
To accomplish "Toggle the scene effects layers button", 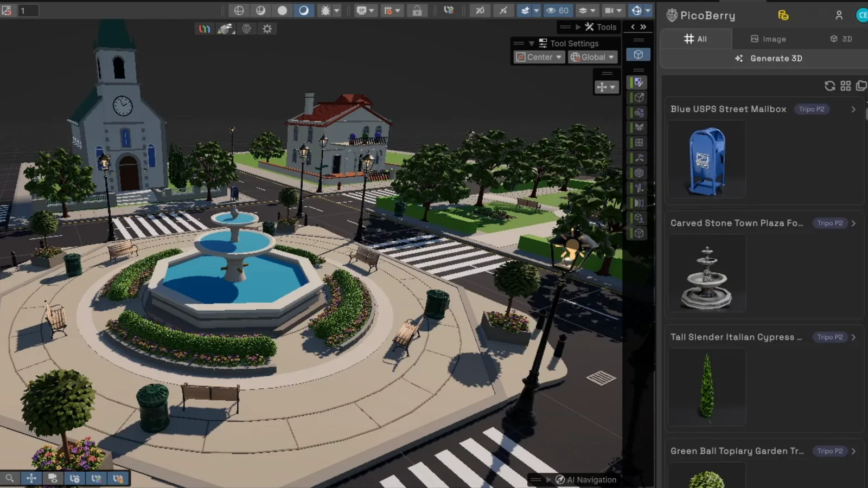I will [525, 10].
